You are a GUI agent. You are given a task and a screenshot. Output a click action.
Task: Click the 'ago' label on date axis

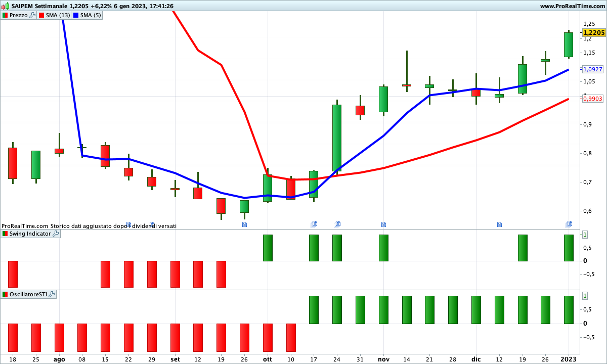point(59,359)
